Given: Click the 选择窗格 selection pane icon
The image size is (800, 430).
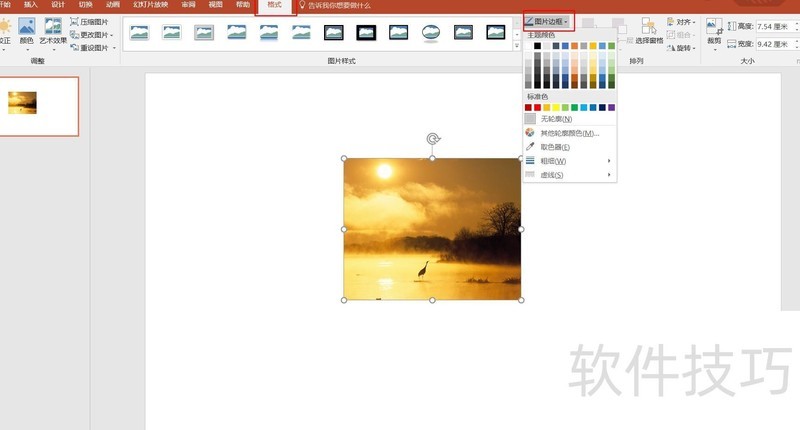Looking at the screenshot, I should [x=648, y=26].
